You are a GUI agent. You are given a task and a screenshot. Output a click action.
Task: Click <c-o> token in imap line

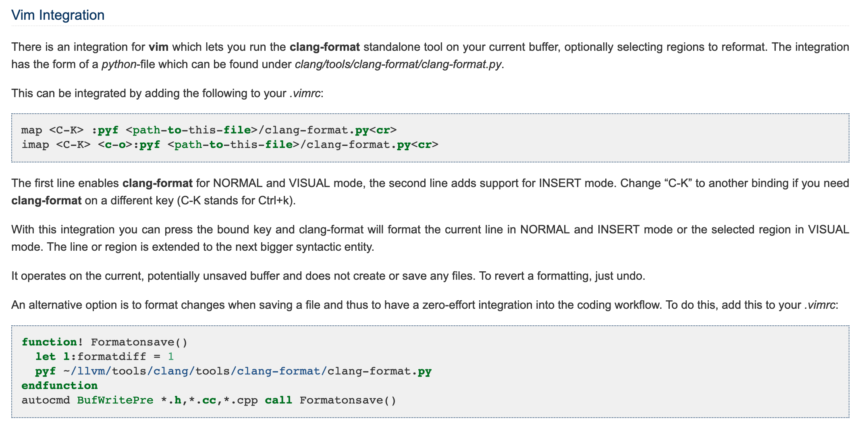pyautogui.click(x=115, y=145)
